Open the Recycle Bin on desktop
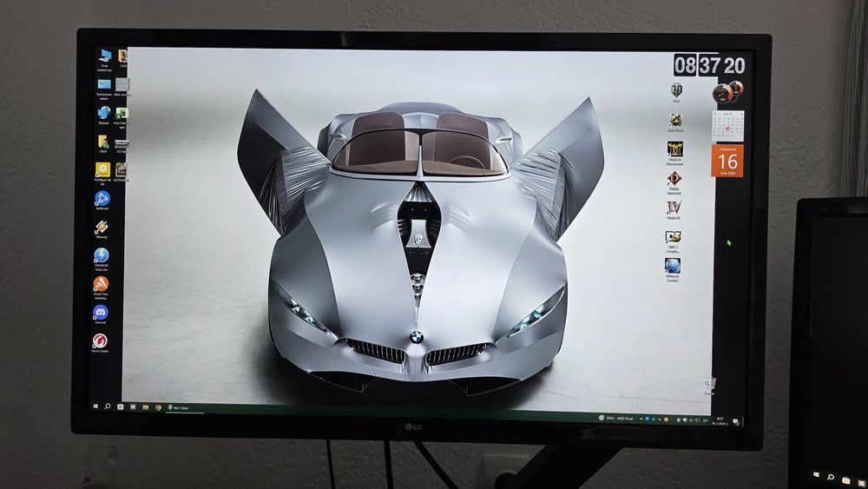This screenshot has height=489, width=868. 709,384
